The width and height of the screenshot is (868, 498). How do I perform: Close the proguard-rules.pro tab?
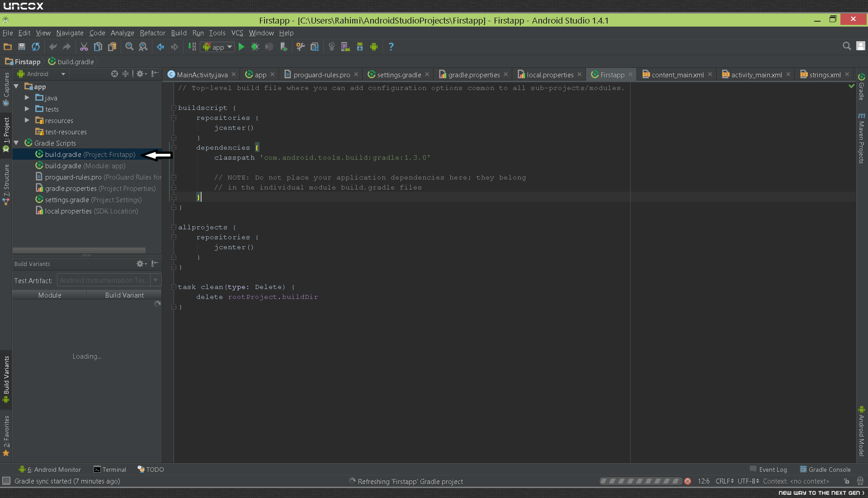356,75
